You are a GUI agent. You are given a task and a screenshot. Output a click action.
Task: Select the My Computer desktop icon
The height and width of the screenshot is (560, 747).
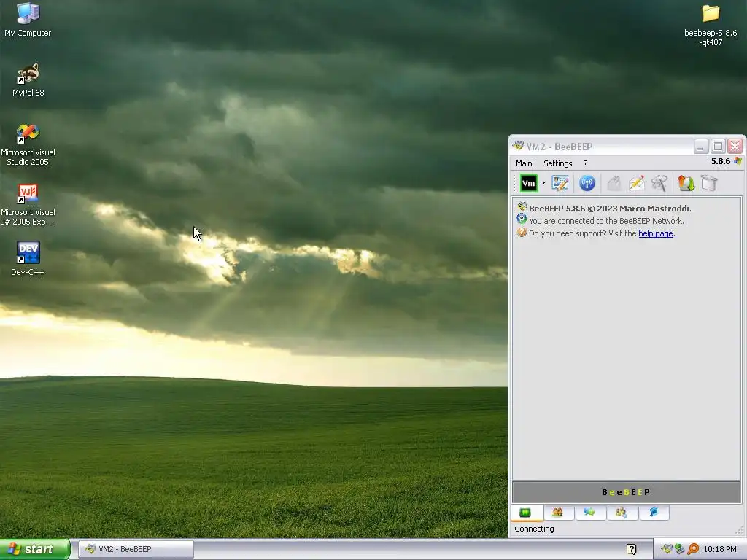point(28,20)
